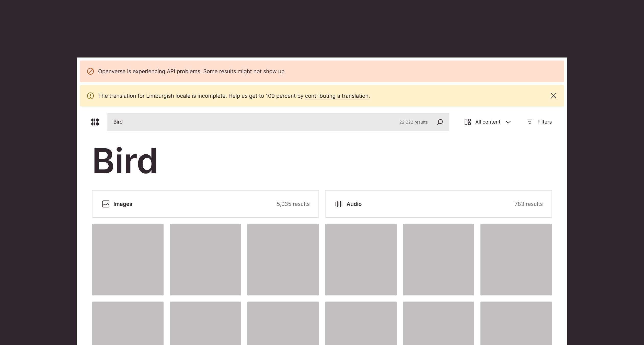Open the last thumbnail in first row
Image resolution: width=644 pixels, height=345 pixels.
coord(516,260)
